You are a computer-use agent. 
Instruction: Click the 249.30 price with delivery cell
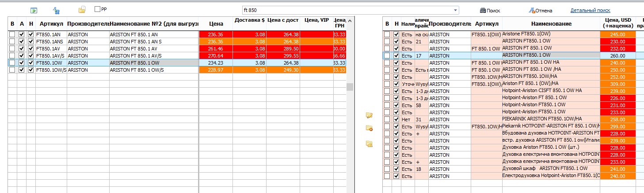[283, 70]
